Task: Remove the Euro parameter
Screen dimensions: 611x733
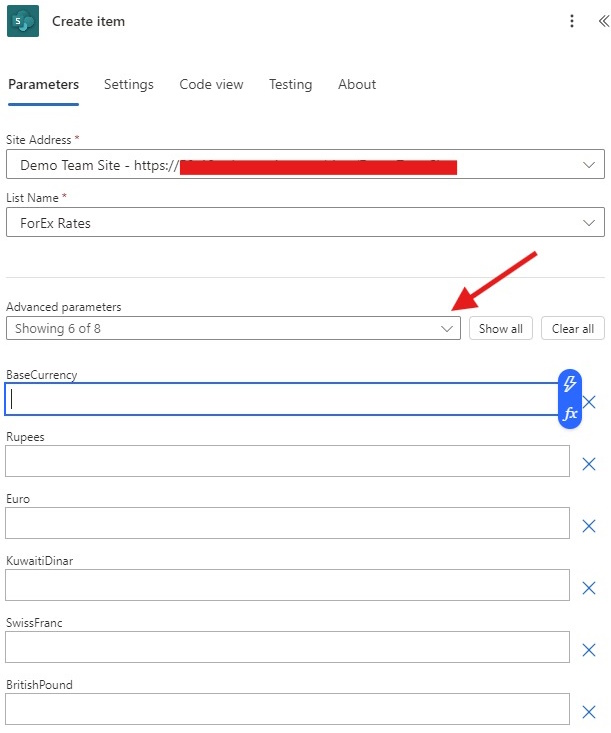Action: click(589, 526)
